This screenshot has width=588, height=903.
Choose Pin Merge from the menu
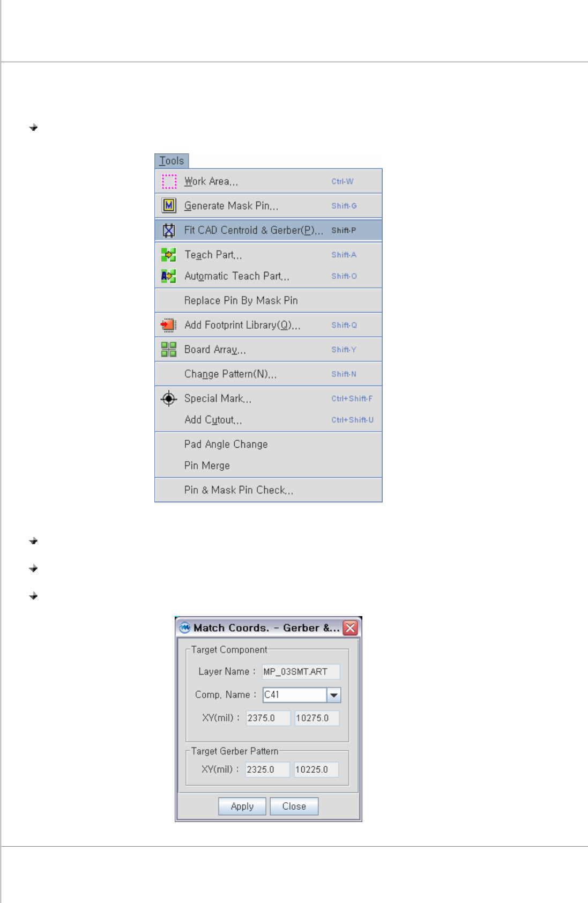coord(269,465)
